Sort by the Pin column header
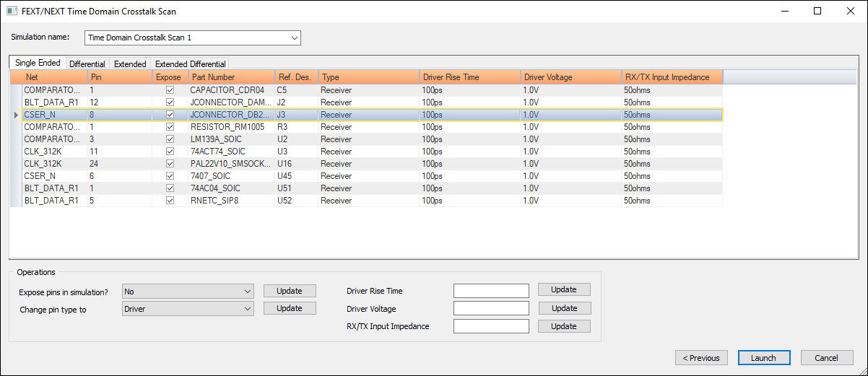Viewport: 868px width, 376px height. [x=119, y=77]
